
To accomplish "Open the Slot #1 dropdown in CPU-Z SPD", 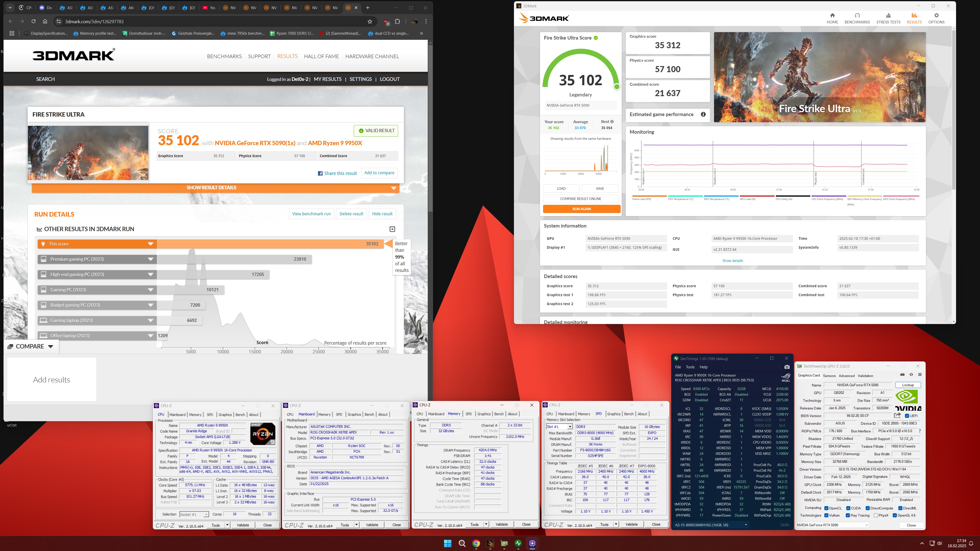I will coord(559,427).
